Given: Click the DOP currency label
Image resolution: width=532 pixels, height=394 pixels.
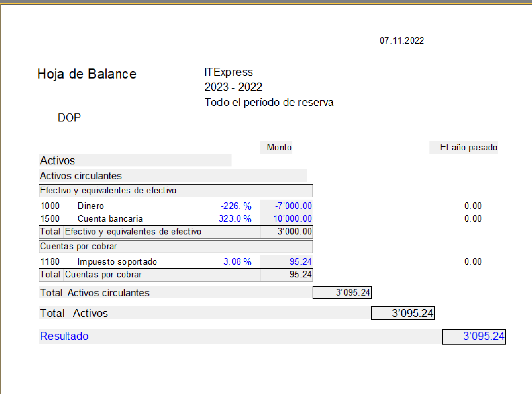Looking at the screenshot, I should click(x=69, y=118).
